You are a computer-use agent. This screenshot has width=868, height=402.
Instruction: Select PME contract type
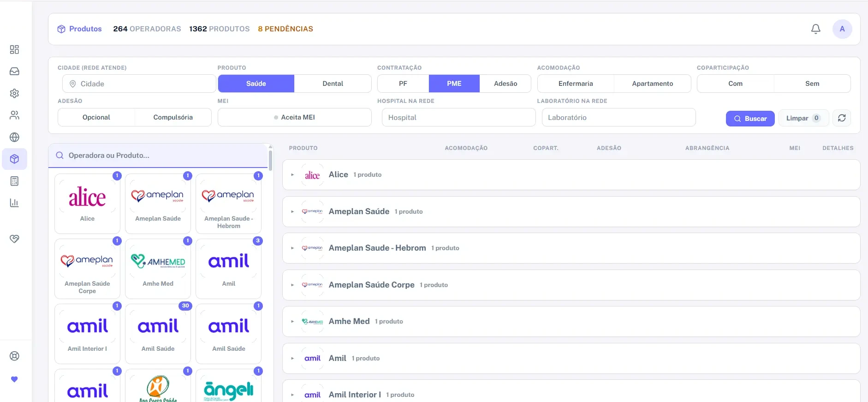[454, 84]
